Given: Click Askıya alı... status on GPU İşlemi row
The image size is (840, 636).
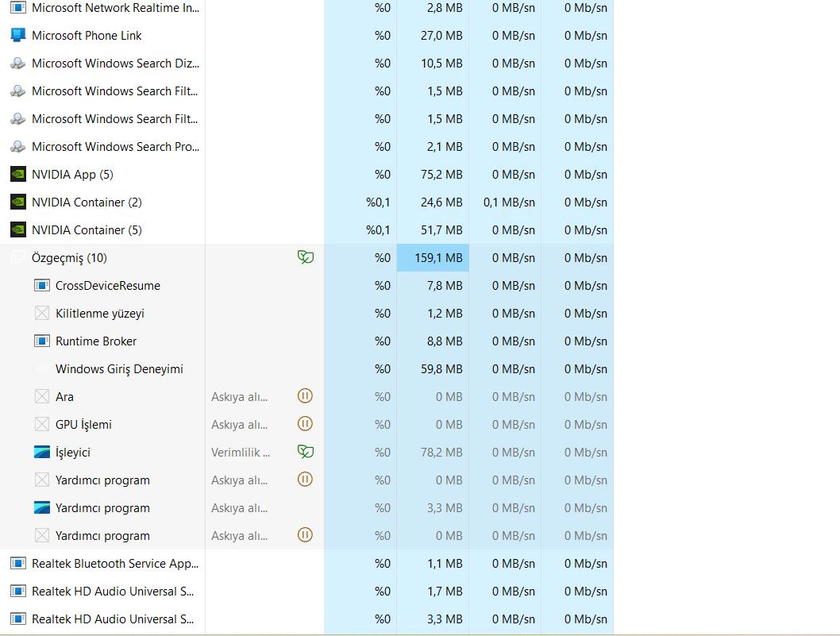Looking at the screenshot, I should (240, 425).
